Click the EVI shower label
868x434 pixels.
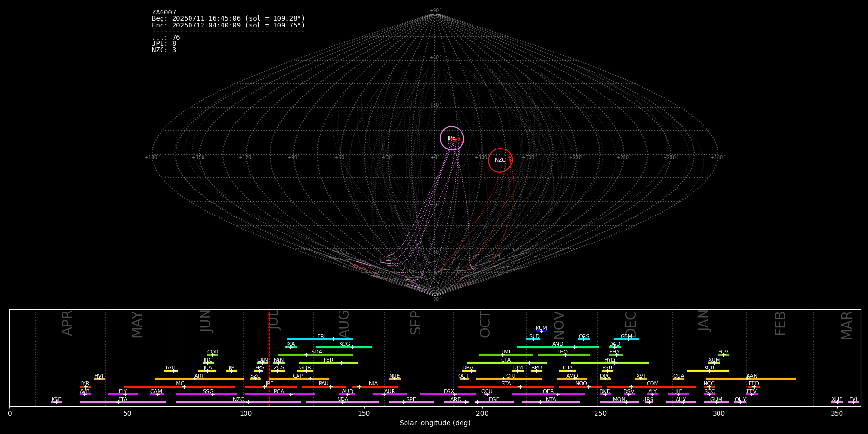853,400
